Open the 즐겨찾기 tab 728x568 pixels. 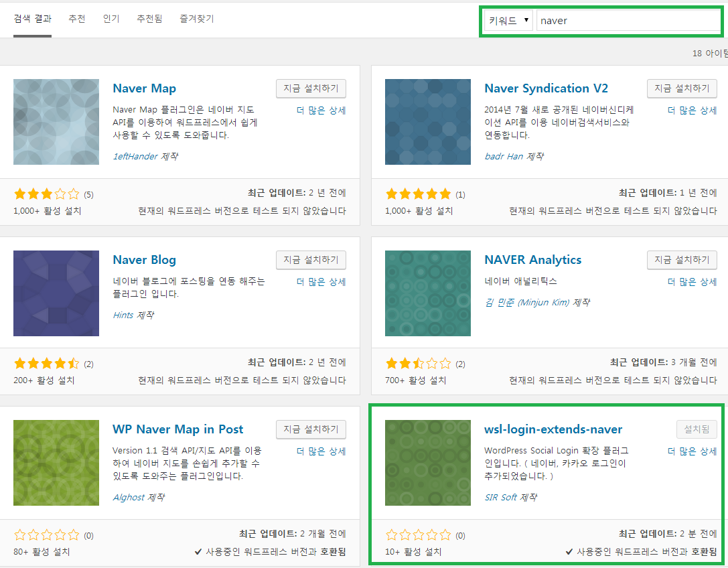(197, 19)
